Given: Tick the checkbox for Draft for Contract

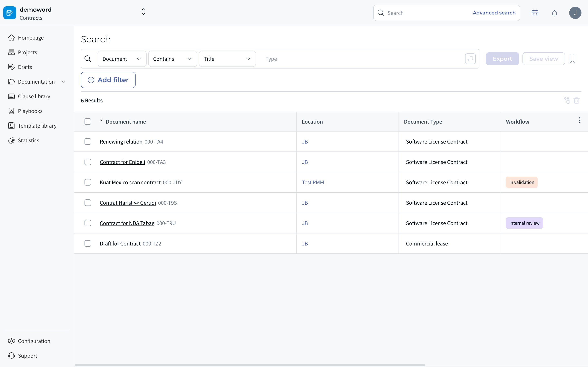Looking at the screenshot, I should tap(88, 243).
